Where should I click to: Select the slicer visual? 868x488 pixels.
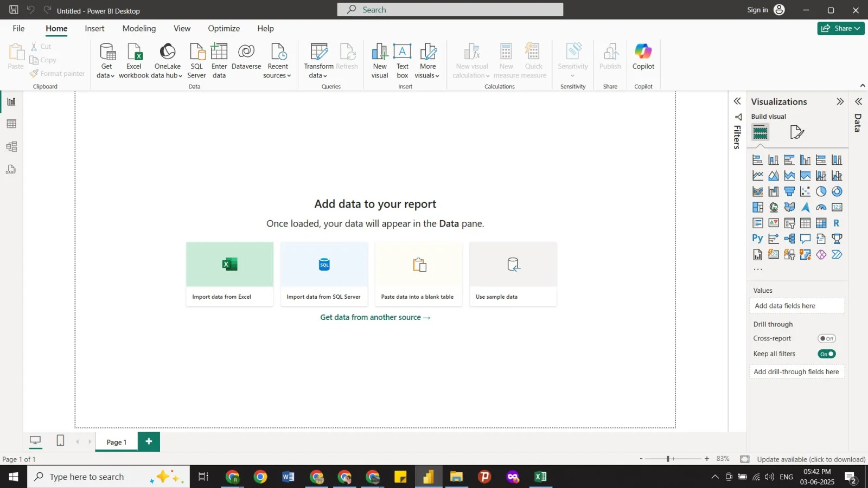789,223
